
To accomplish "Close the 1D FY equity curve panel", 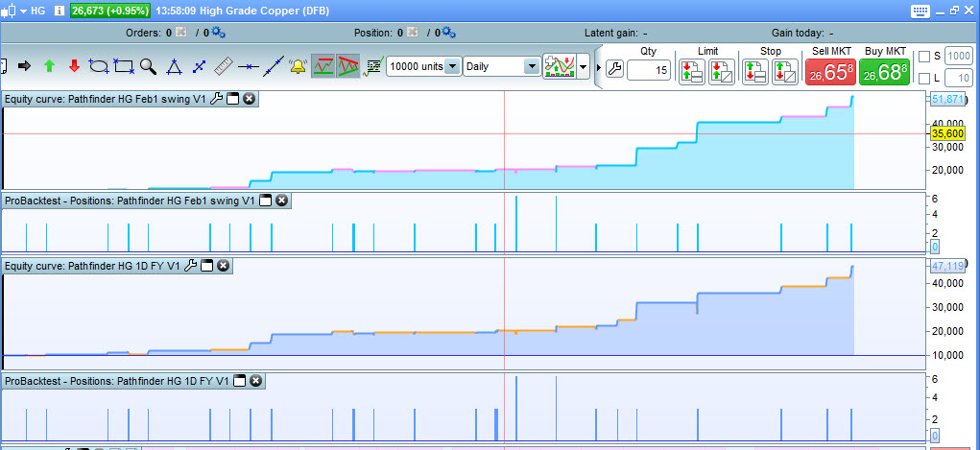I will point(223,266).
